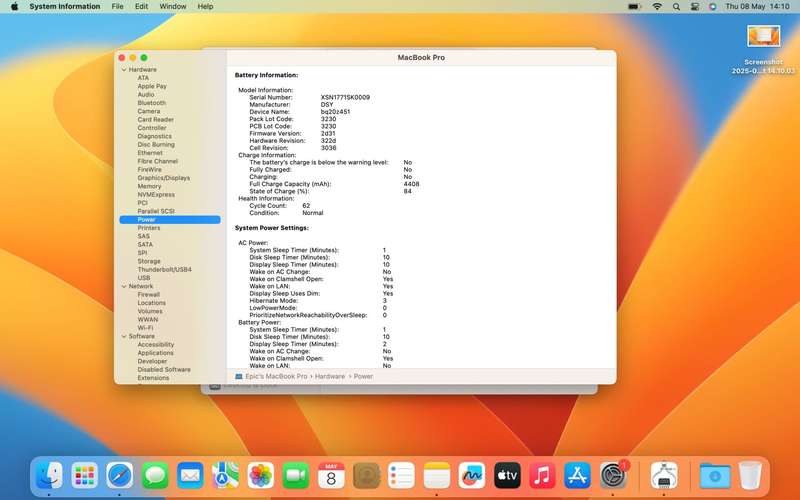Open the Apple menu
800x500 pixels.
(x=14, y=7)
